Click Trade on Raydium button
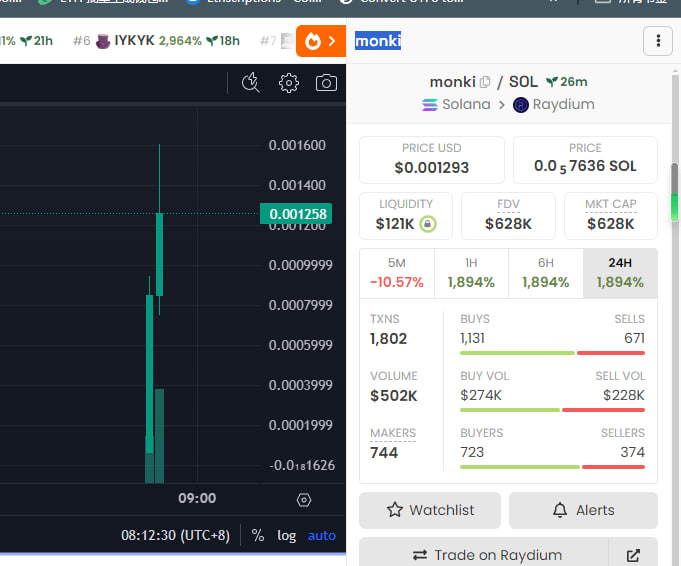Image resolution: width=681 pixels, height=566 pixels. pos(484,555)
